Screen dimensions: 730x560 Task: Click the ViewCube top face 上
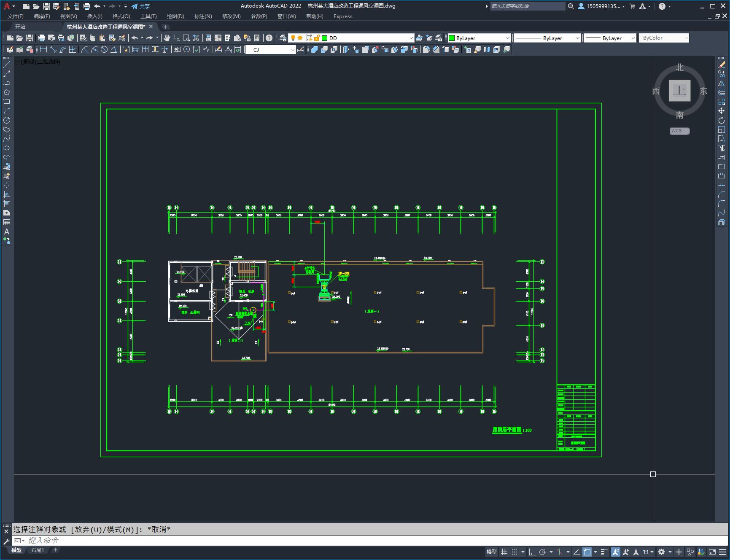679,90
